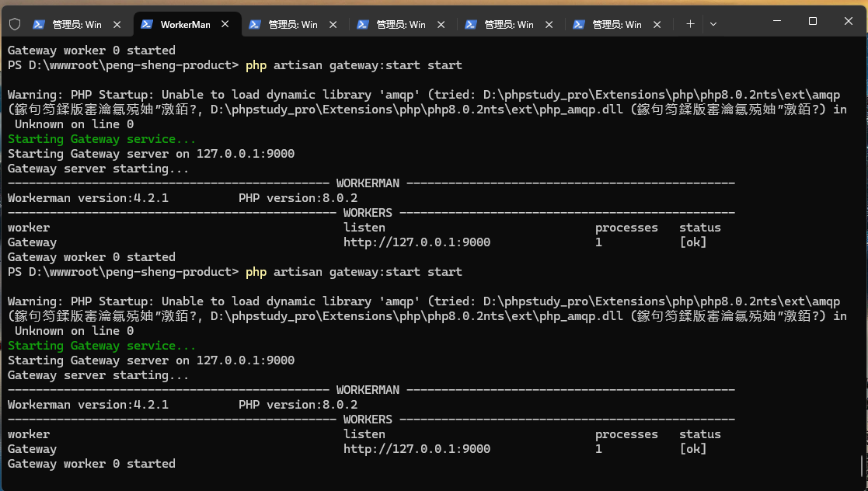The height and width of the screenshot is (491, 868).
Task: Close the second 管理员 tab
Action: click(x=333, y=24)
